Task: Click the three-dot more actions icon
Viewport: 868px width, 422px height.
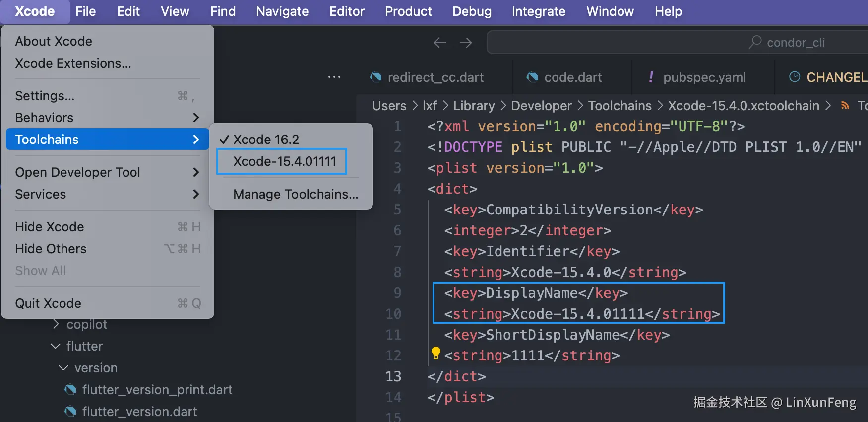Action: [x=334, y=77]
